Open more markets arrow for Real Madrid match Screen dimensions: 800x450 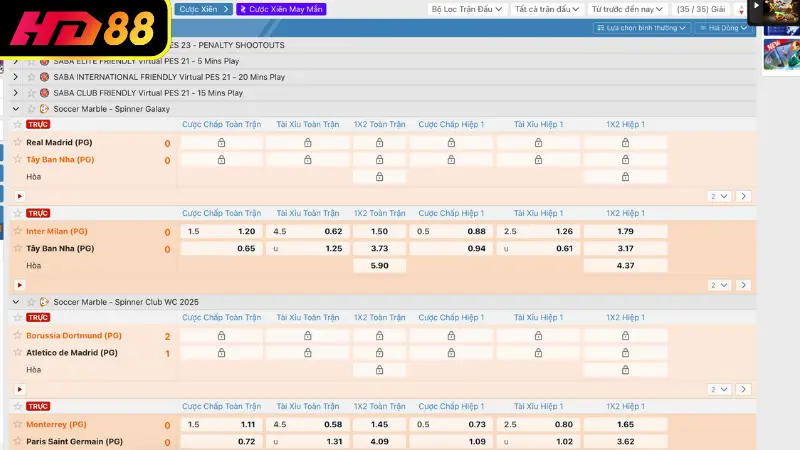point(743,196)
